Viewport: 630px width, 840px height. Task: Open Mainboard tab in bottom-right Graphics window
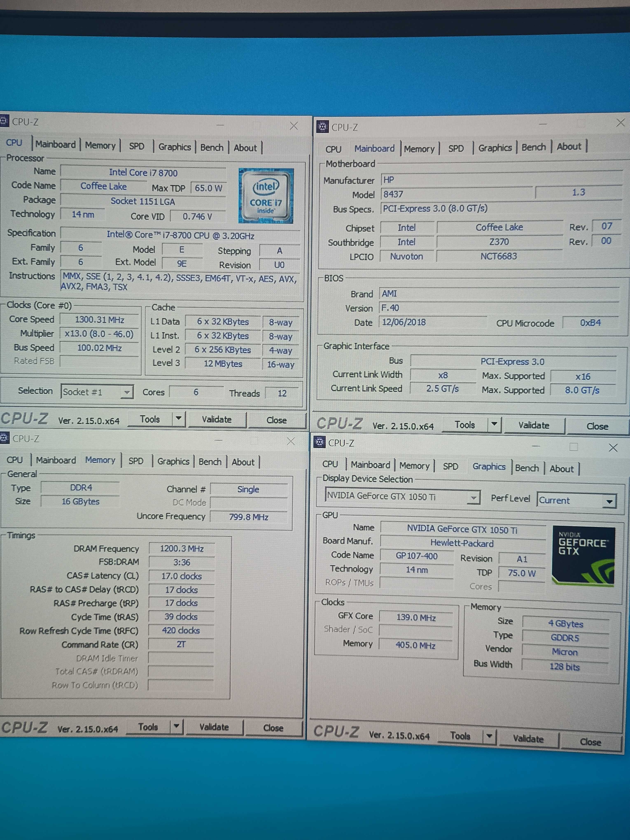pos(371,465)
